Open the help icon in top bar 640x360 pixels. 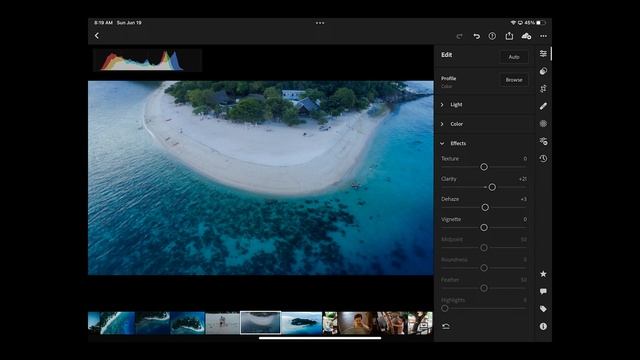click(492, 36)
